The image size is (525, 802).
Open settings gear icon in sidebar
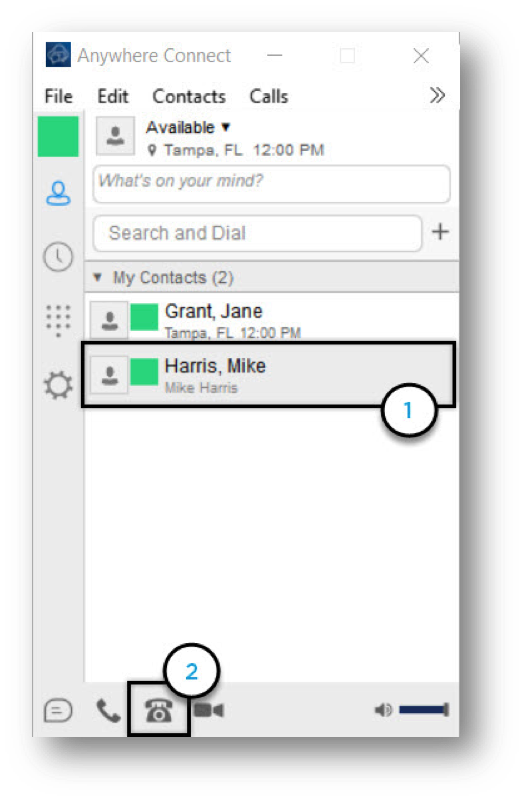(x=58, y=385)
